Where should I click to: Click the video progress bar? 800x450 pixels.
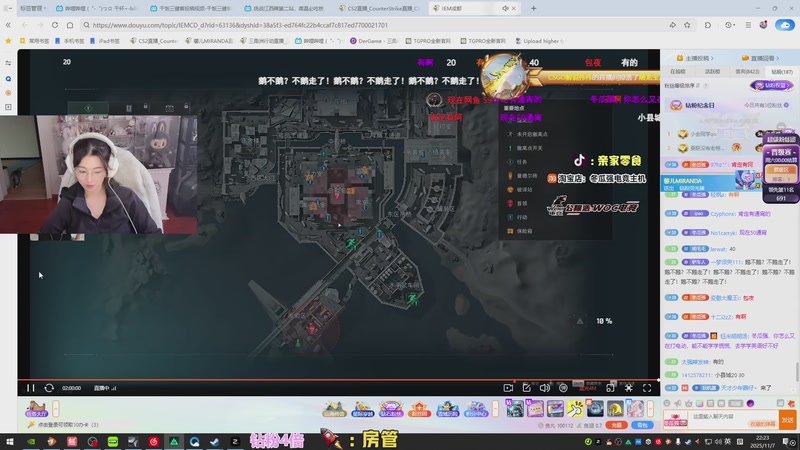[338, 380]
